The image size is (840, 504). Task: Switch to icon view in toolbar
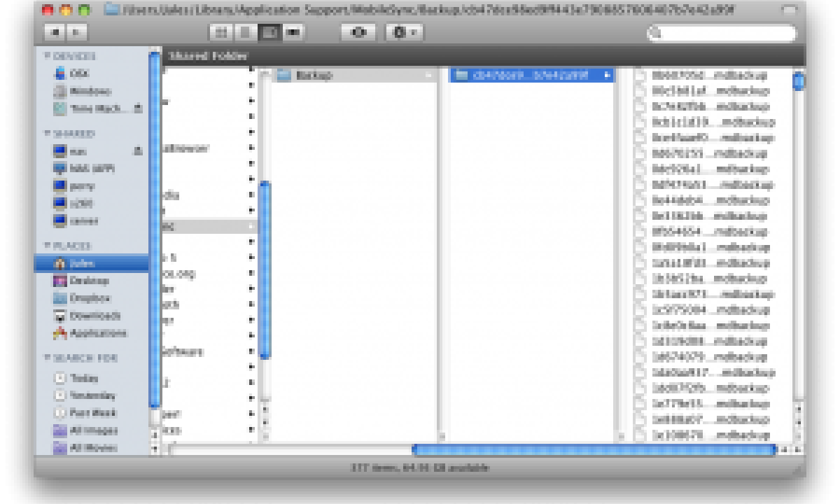[220, 32]
